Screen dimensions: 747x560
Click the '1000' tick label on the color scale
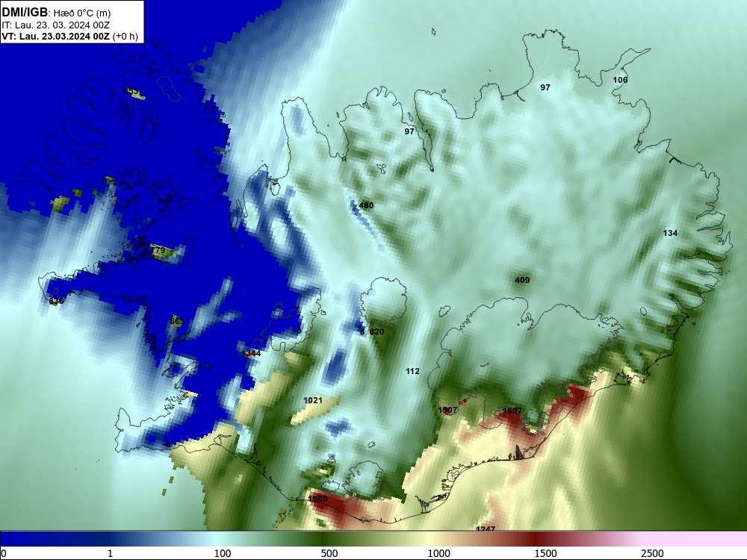pos(438,553)
